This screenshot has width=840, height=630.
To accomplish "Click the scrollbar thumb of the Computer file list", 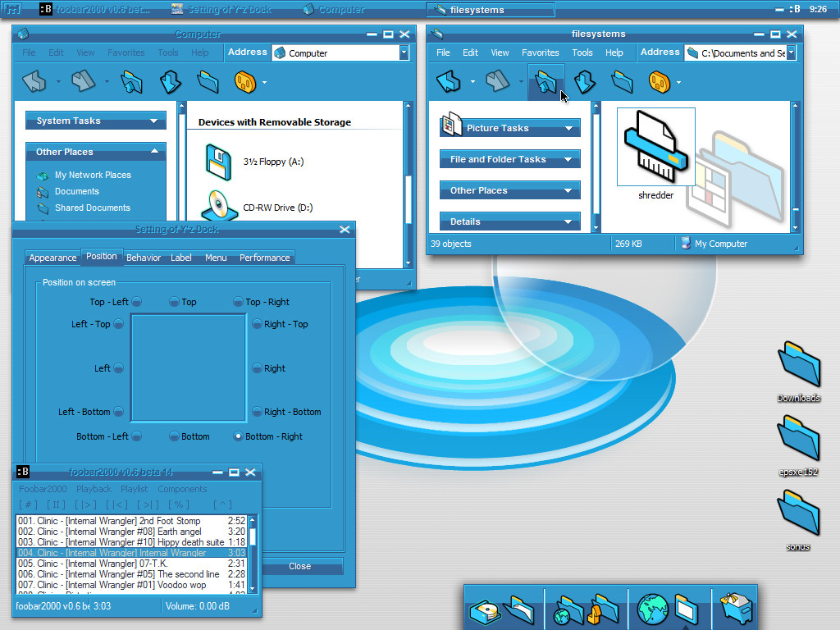I will coord(409,199).
